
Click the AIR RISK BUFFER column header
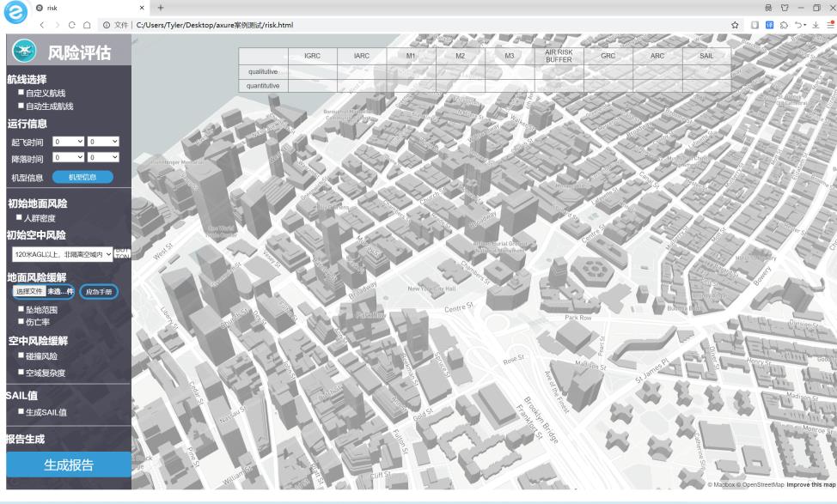(559, 56)
